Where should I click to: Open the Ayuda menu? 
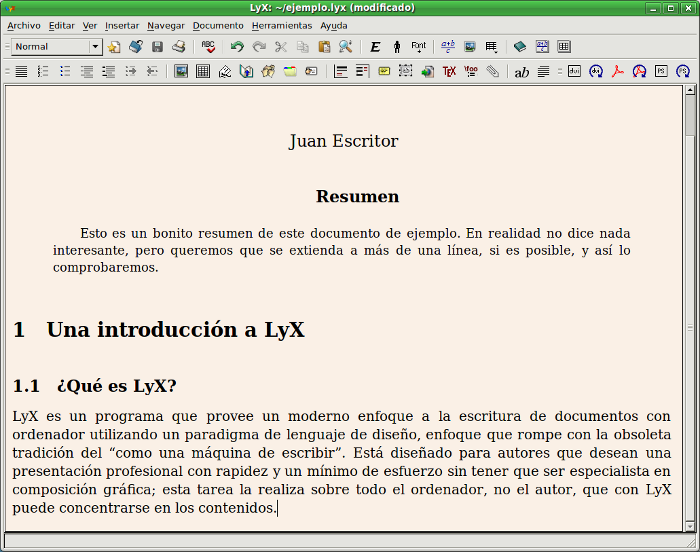pos(333,26)
